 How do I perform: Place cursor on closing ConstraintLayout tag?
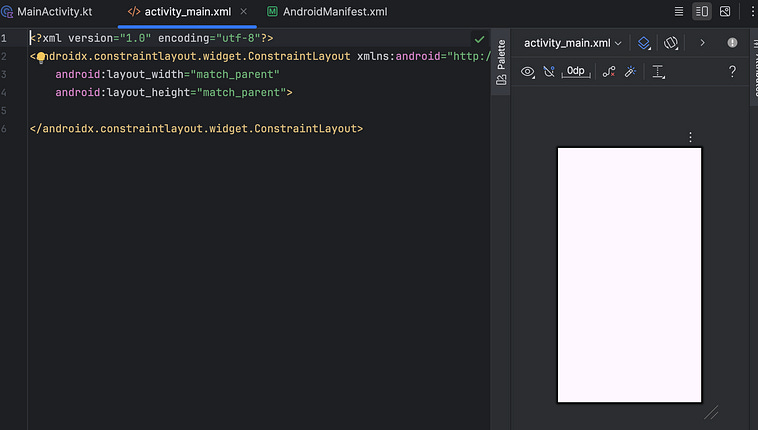(196, 129)
